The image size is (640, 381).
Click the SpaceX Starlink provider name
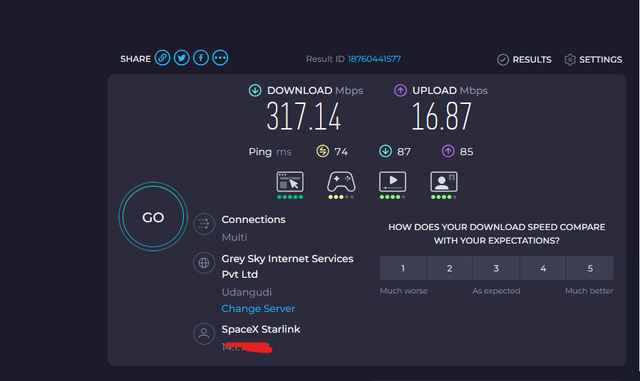point(261,329)
